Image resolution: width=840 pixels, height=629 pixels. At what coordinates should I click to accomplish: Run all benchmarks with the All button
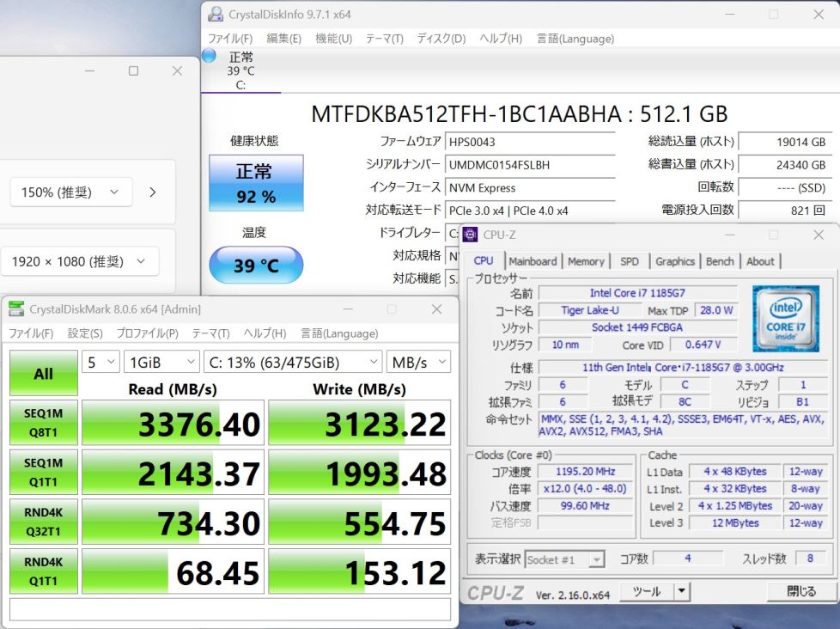(43, 374)
